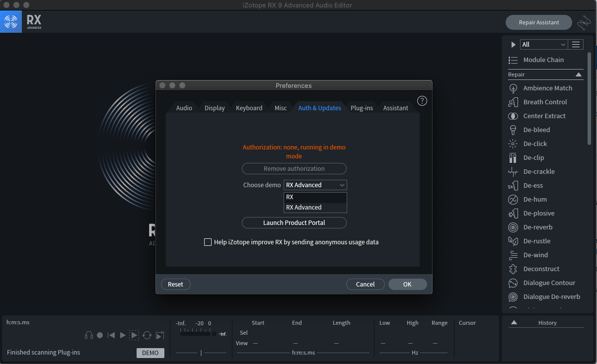
Task: Click the squiggle icon beside Repair Assistant
Action: click(x=584, y=22)
